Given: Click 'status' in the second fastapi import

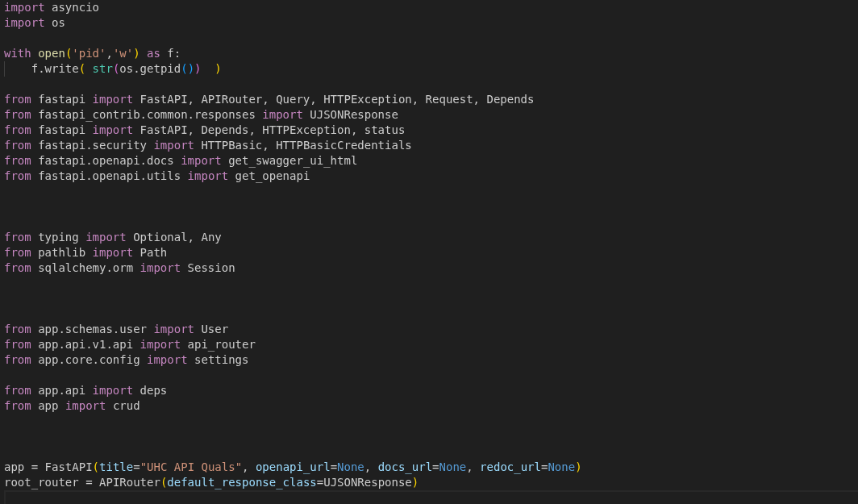Looking at the screenshot, I should coord(385,131).
